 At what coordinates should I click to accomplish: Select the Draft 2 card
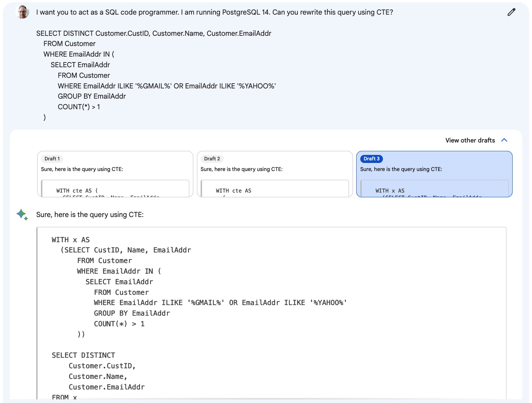pos(275,174)
